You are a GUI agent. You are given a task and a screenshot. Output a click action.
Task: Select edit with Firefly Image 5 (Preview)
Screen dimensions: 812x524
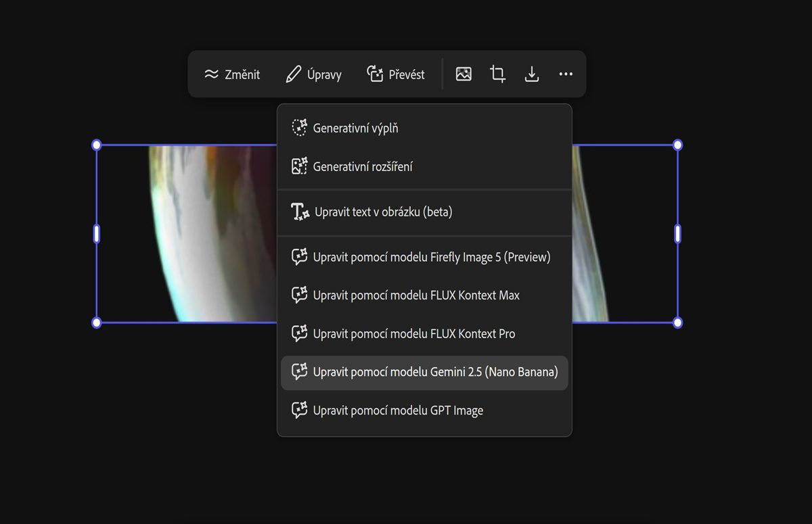pyautogui.click(x=424, y=257)
